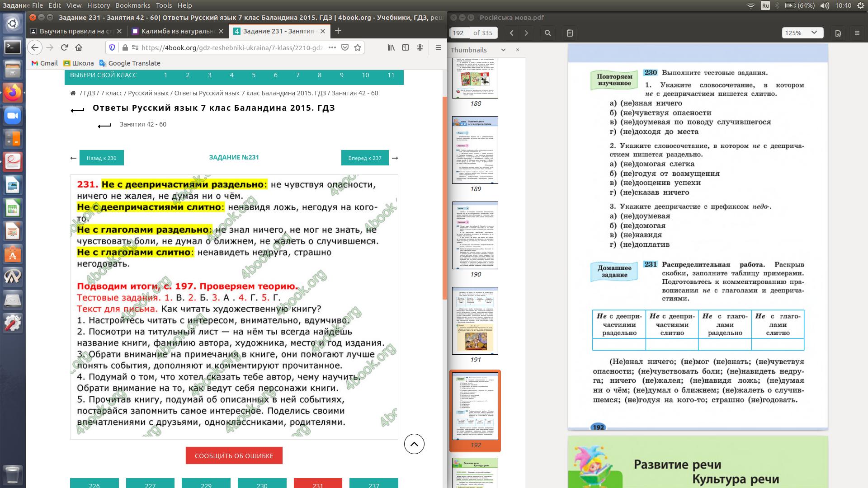
Task: Toggle keyboard layout Ru indicator
Action: click(x=765, y=5)
